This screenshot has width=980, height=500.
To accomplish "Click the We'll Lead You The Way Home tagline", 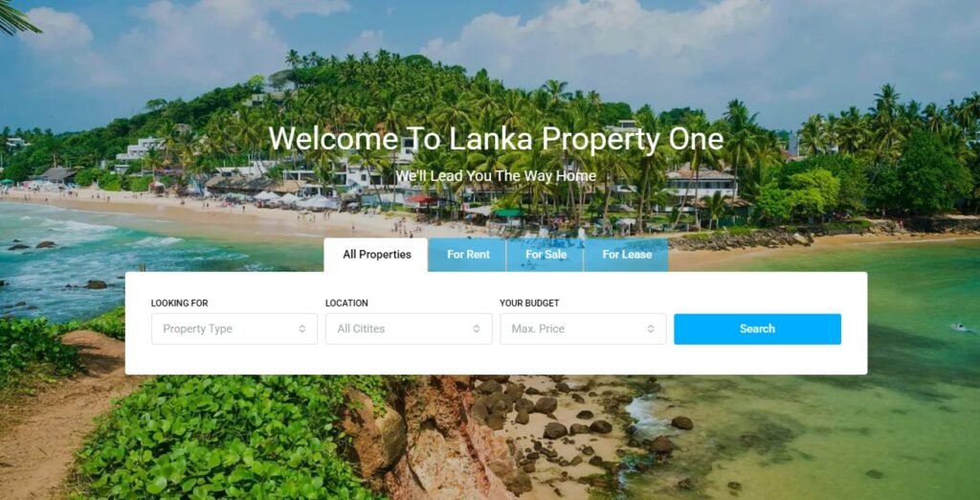I will (x=497, y=176).
